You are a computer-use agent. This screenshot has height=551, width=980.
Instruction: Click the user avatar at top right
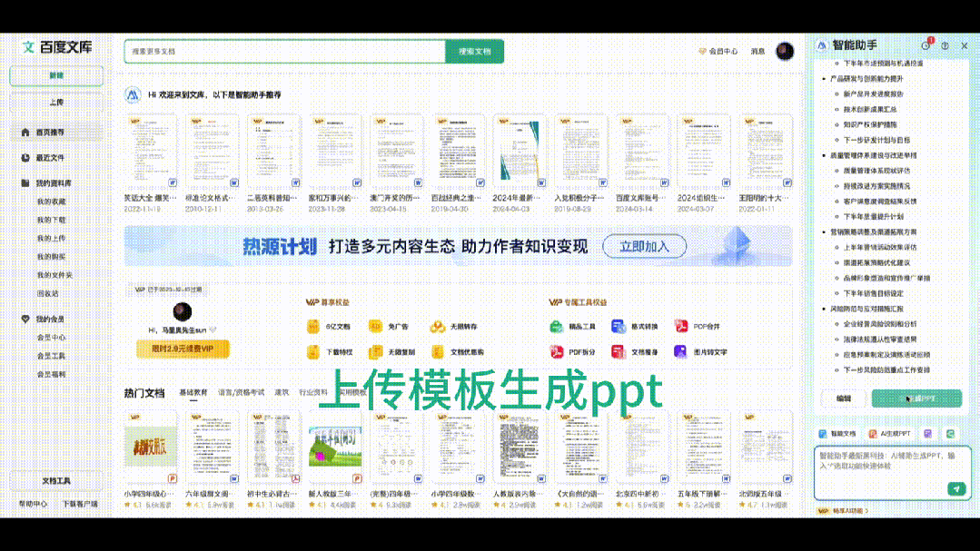pyautogui.click(x=785, y=52)
